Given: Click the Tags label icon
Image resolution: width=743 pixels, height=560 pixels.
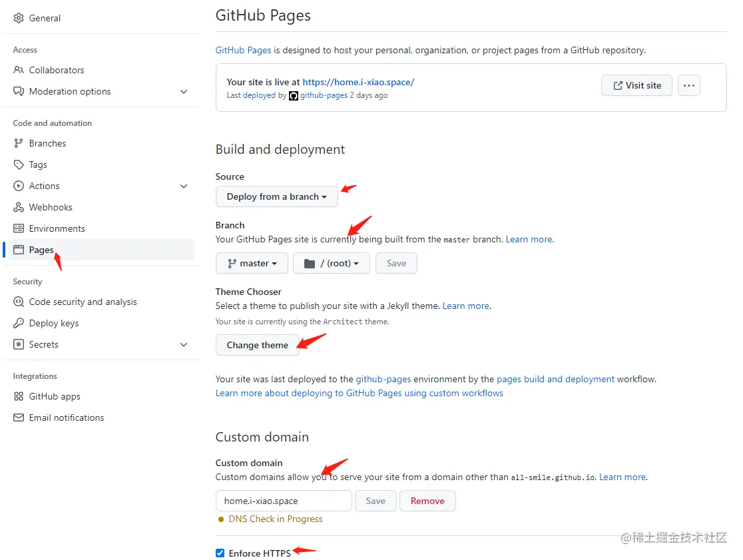Looking at the screenshot, I should click(x=19, y=164).
